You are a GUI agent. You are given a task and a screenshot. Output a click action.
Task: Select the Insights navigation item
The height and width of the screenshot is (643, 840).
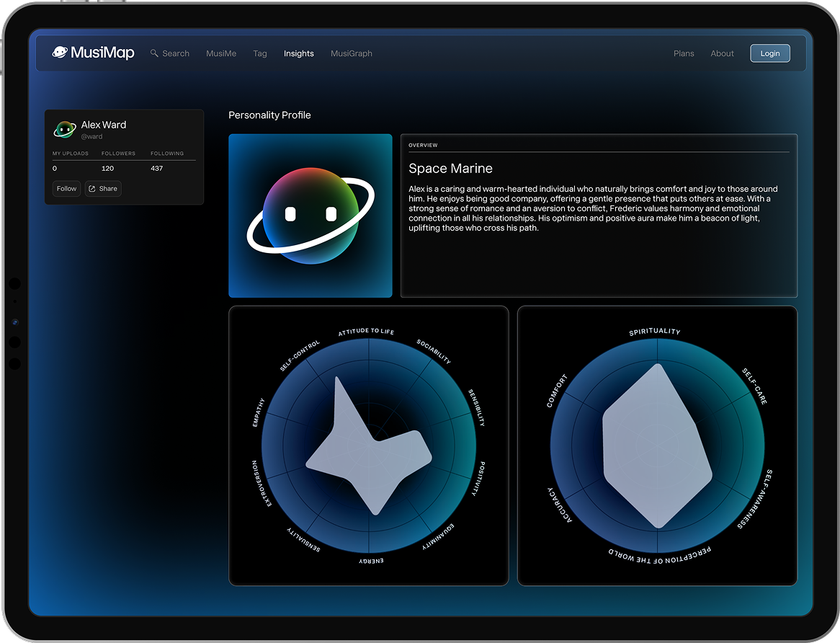298,53
